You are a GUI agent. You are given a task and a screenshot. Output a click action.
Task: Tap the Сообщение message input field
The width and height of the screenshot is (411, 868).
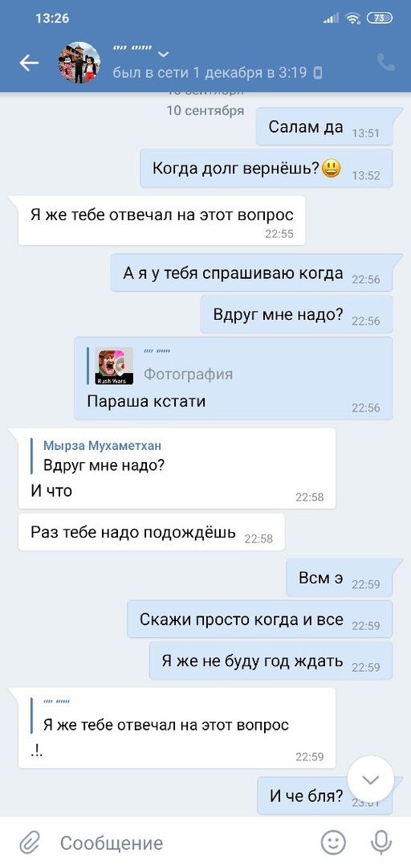click(182, 843)
